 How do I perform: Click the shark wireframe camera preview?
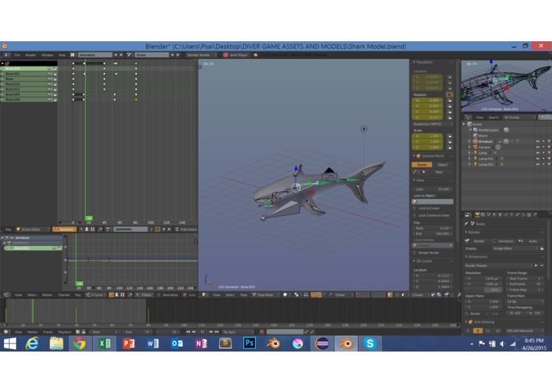506,86
